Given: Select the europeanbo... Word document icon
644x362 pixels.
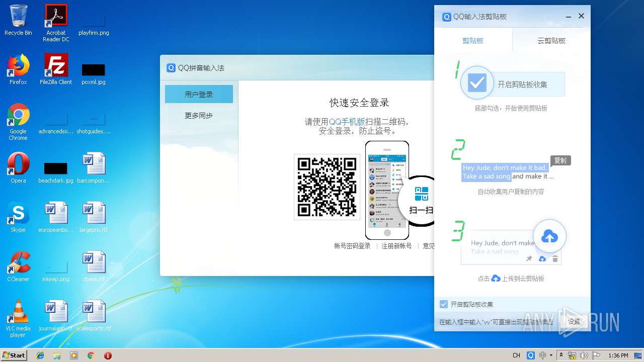Looking at the screenshot, I should click(56, 217).
